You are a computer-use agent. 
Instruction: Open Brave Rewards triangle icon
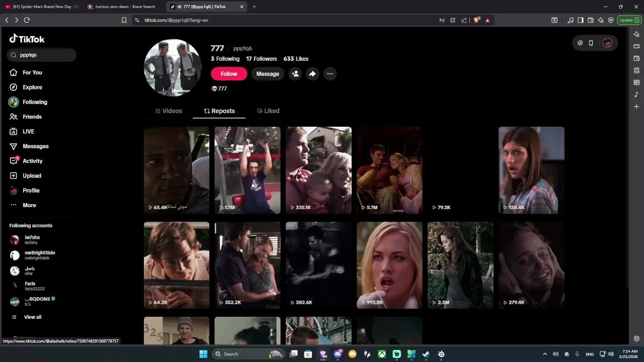point(488,20)
